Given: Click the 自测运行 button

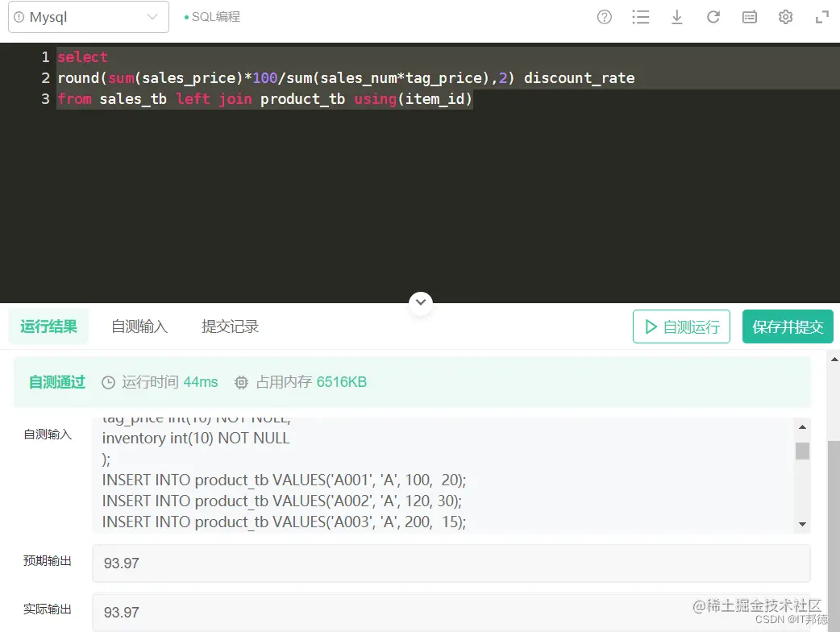Looking at the screenshot, I should [681, 326].
